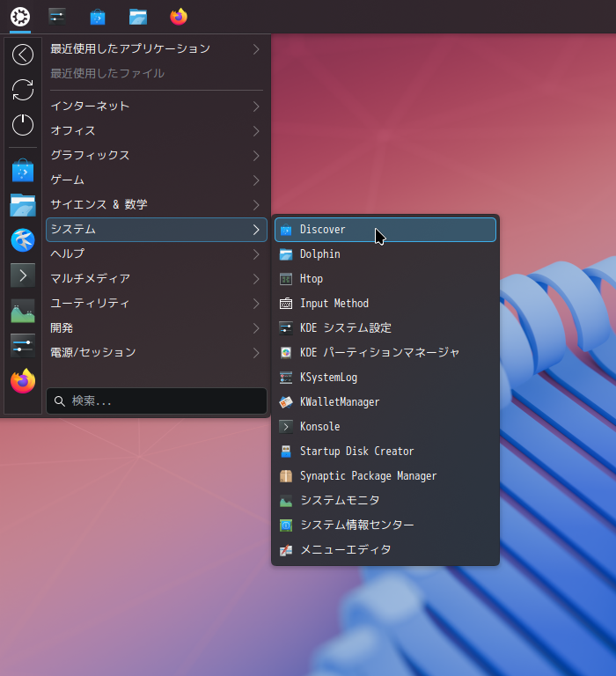Open the ゲーム menu category
This screenshot has height=676, width=616.
(156, 180)
